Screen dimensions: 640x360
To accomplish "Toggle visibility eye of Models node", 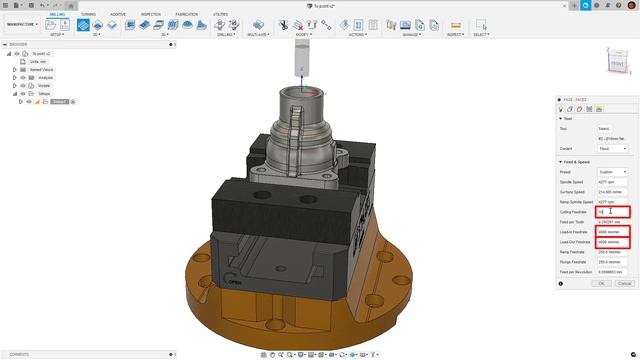I will pyautogui.click(x=23, y=86).
